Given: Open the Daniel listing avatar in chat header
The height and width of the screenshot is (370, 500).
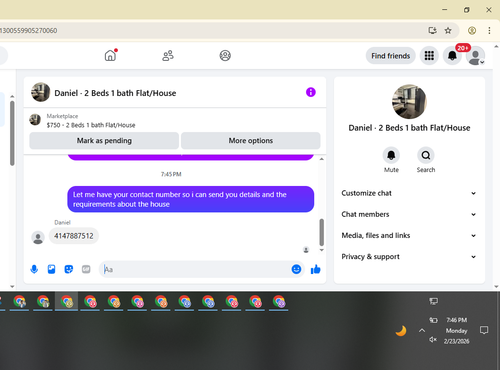Looking at the screenshot, I should (41, 92).
